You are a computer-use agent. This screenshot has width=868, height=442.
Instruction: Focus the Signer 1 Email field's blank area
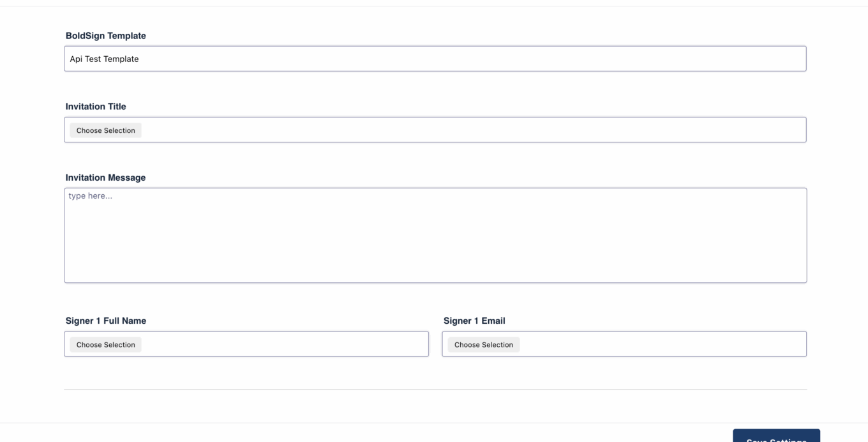click(662, 344)
